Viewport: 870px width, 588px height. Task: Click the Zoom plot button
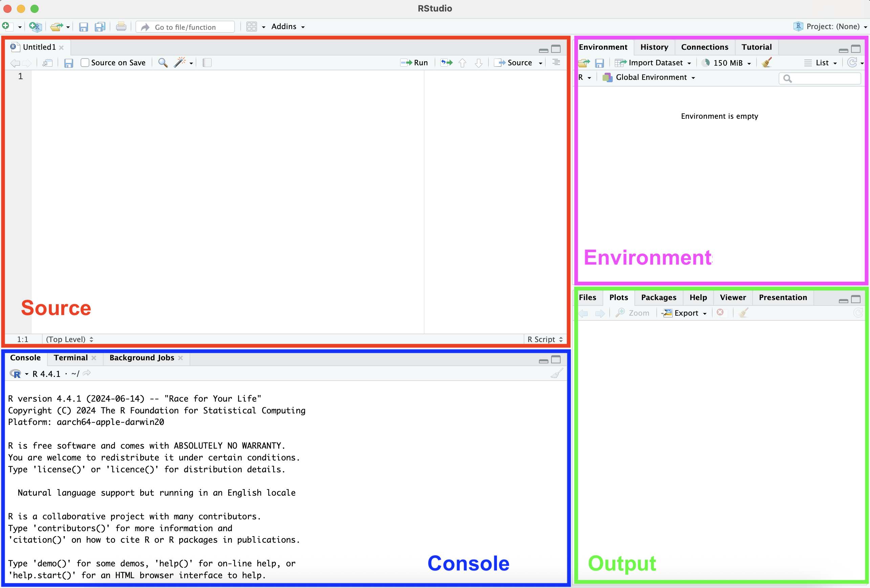pos(632,313)
